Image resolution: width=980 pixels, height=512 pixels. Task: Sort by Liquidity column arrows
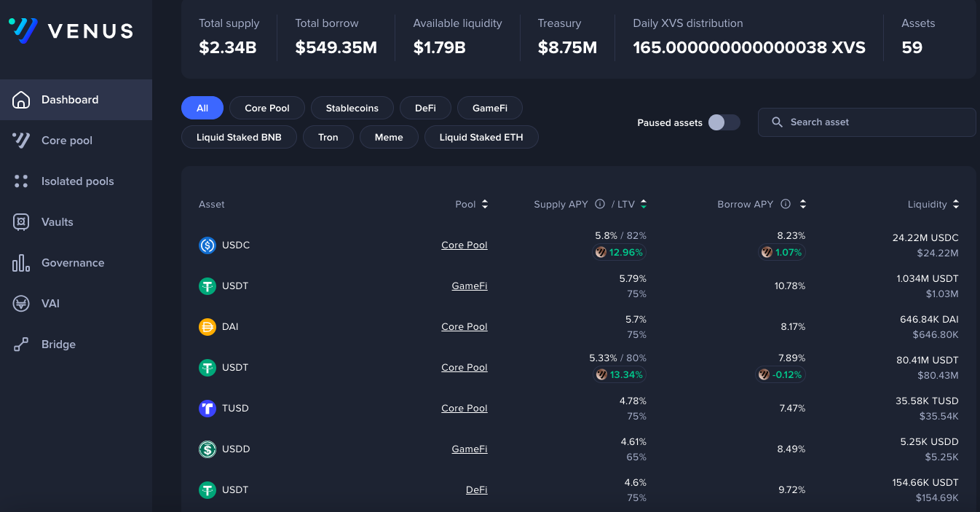point(956,205)
